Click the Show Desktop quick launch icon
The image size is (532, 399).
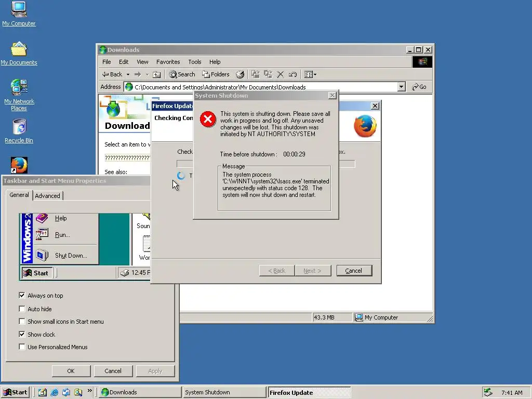43,392
